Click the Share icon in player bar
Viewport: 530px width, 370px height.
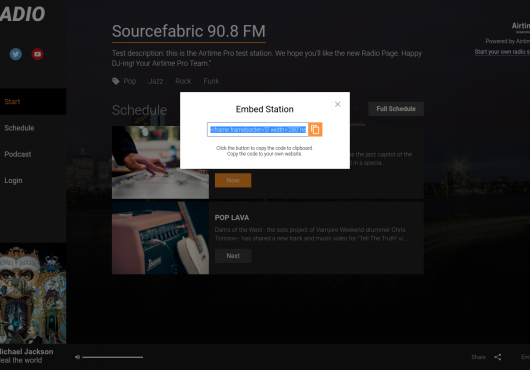(498, 357)
